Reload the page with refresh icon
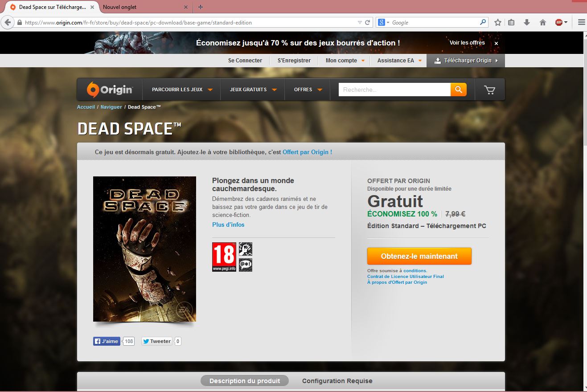 tap(368, 22)
